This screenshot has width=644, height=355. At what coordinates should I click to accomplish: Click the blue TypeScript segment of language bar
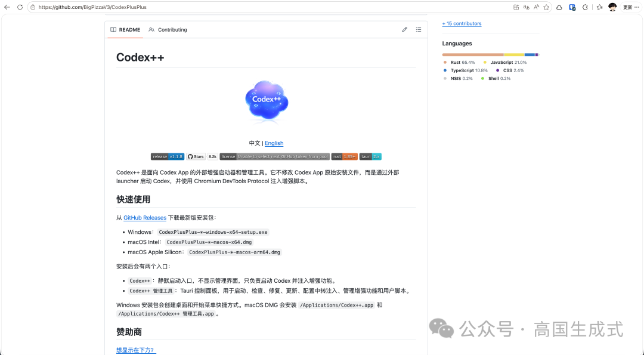tap(530, 55)
